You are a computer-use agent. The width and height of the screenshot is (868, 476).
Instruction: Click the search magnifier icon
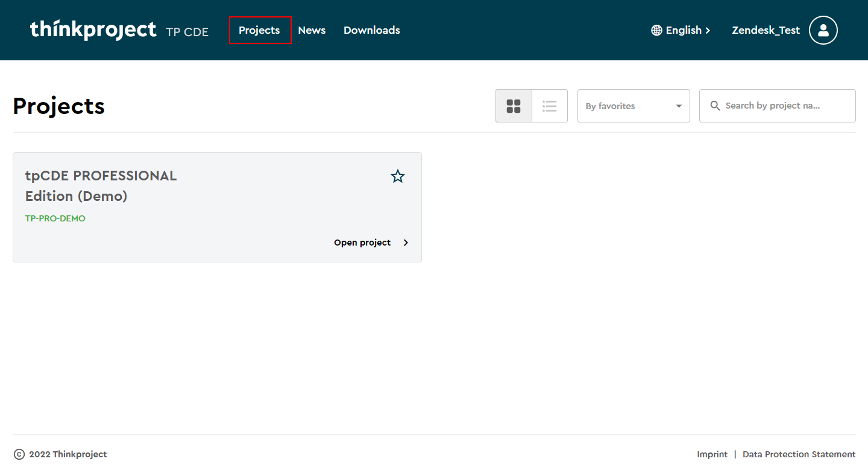[715, 106]
